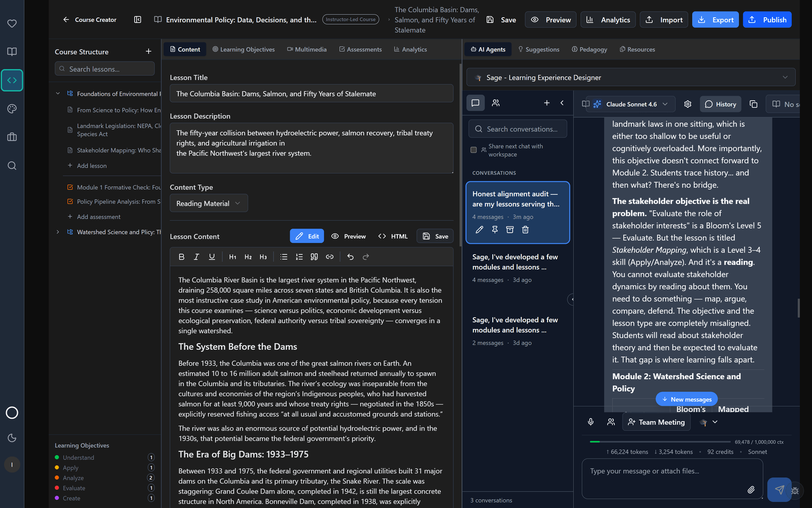Image resolution: width=812 pixels, height=508 pixels.
Task: Open the Resources tab
Action: point(637,49)
